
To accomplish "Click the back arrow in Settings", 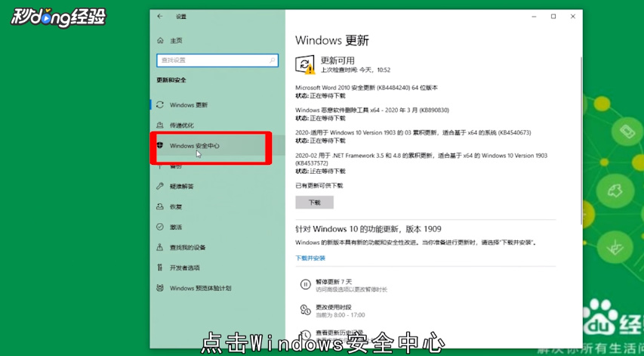I will [x=160, y=17].
